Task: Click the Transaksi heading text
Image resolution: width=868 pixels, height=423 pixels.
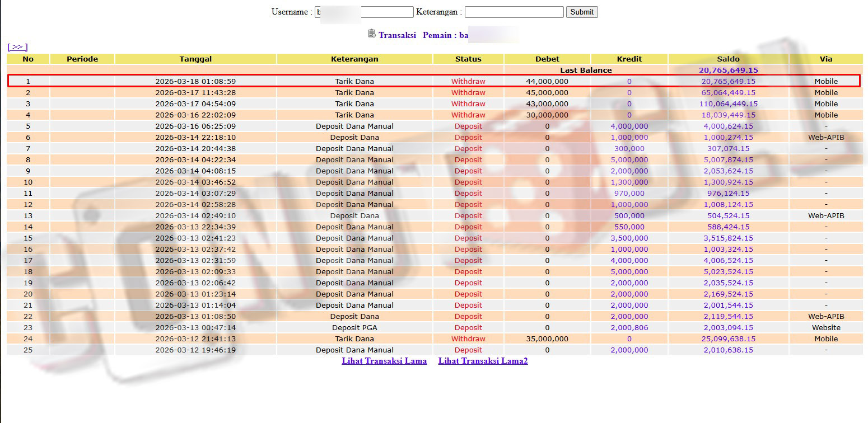Action: click(x=397, y=35)
